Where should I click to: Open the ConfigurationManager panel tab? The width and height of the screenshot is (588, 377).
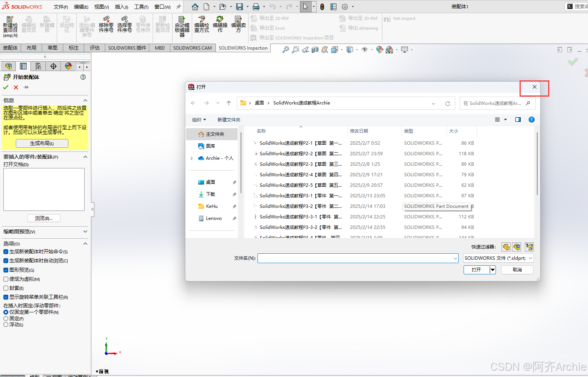38,66
